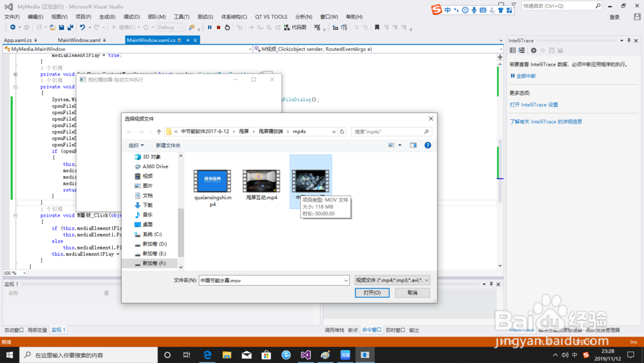Undo last edit in Visual Studio toolbar

pos(82,28)
